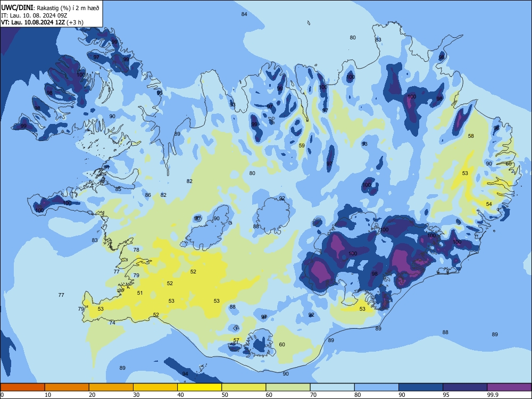Click the pale blue 70–80 legend swatch
This screenshot has width=532, height=399.
pos(332,387)
